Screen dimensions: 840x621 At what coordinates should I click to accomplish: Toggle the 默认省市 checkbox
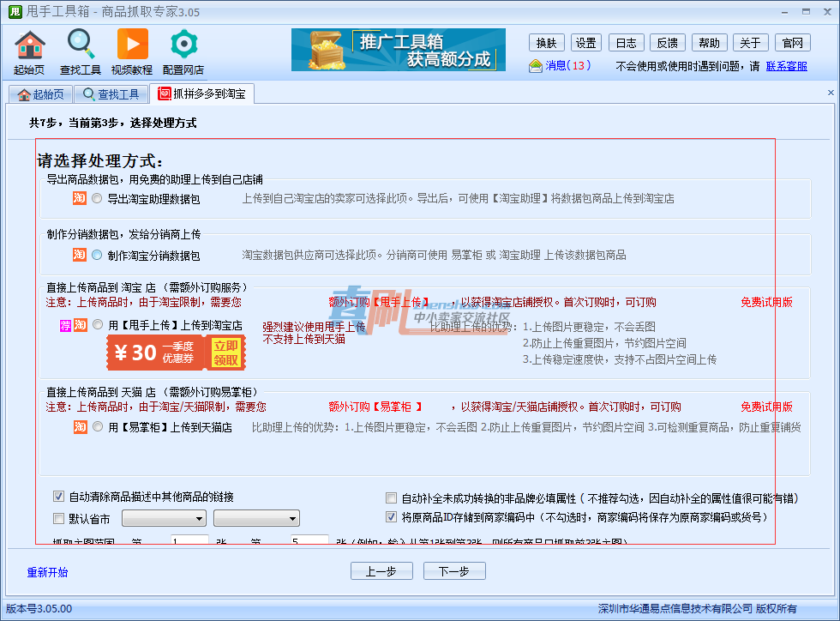(x=59, y=519)
